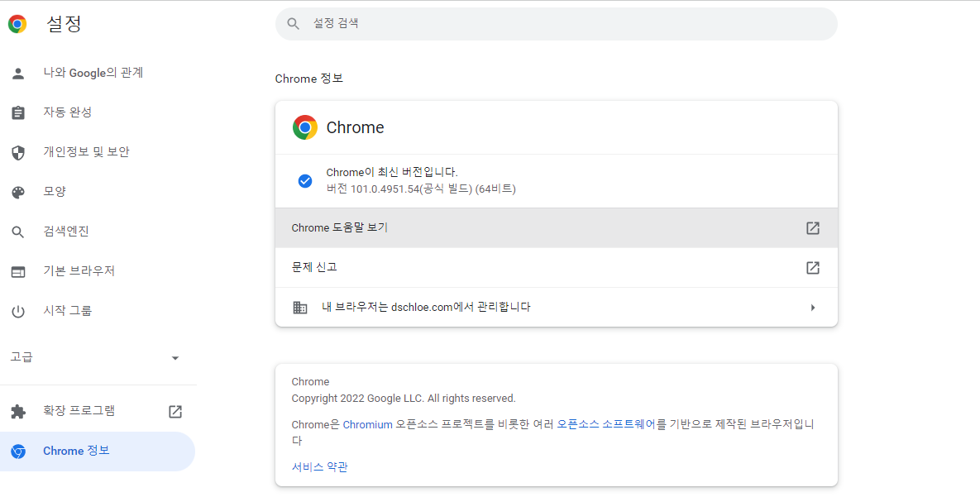Viewport: 980px width, 497px height.
Task: Click the large Chrome logo in the card header
Action: [305, 127]
